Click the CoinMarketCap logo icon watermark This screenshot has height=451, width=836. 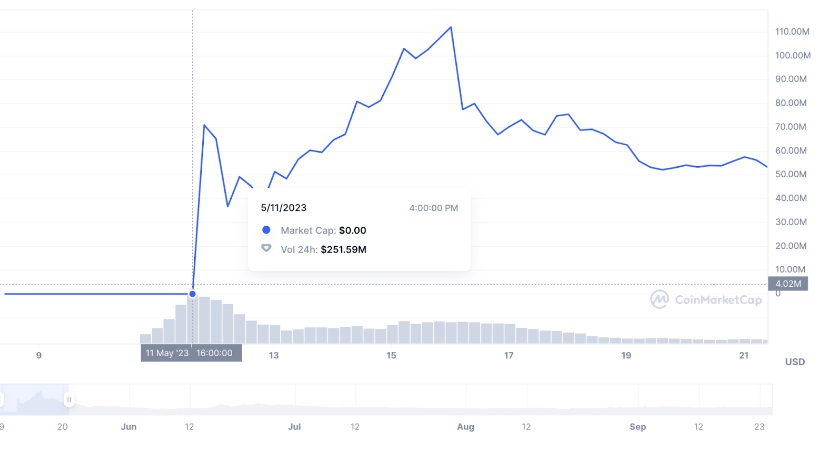pos(660,299)
